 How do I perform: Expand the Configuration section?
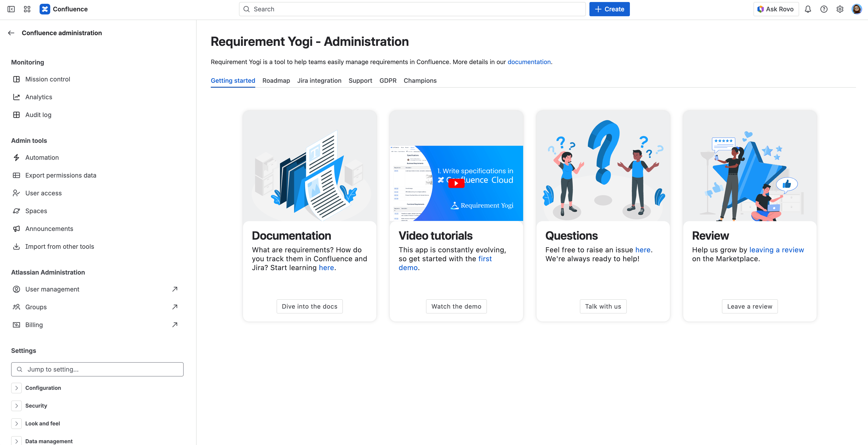point(16,388)
